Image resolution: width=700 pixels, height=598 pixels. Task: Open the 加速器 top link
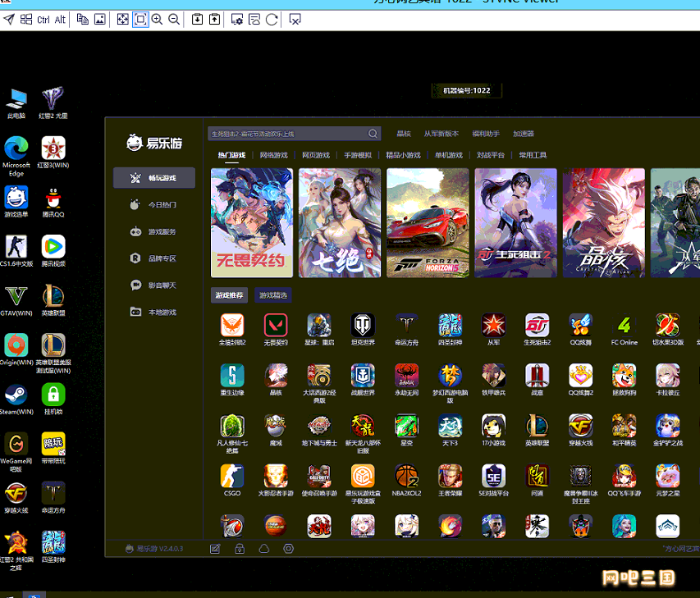coord(524,134)
